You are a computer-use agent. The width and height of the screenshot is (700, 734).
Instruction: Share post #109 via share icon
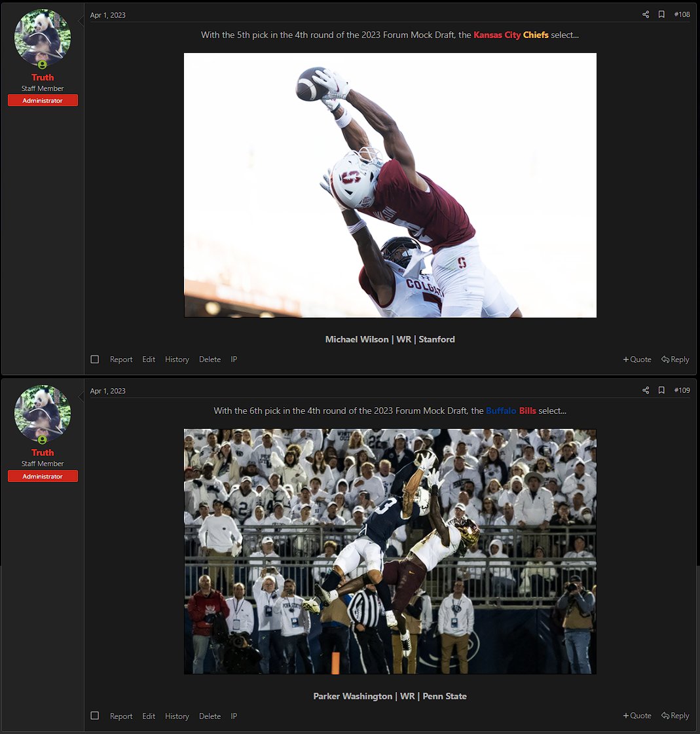646,390
